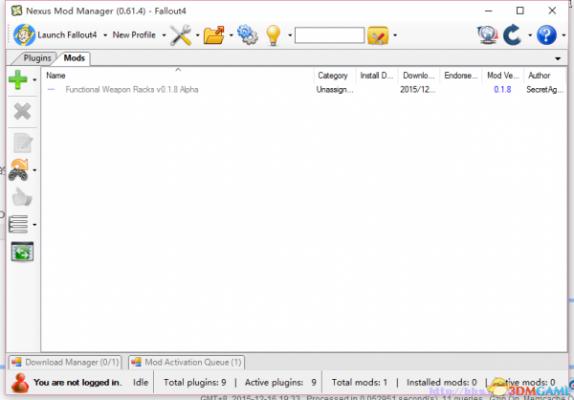Click the yellow folder icon beside search box

(x=378, y=35)
